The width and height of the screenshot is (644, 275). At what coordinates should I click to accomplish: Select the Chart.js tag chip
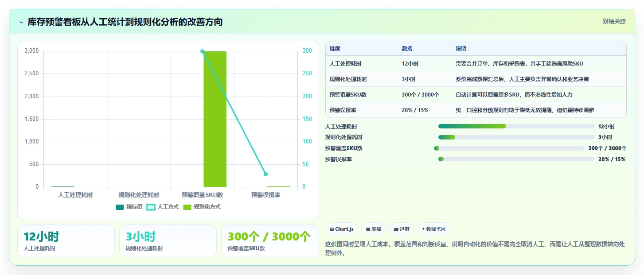[341, 229]
